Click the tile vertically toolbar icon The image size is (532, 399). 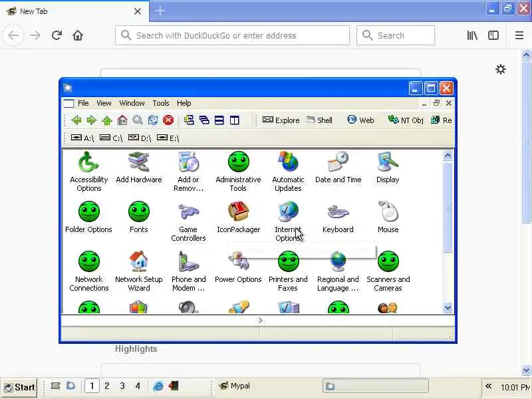235,120
